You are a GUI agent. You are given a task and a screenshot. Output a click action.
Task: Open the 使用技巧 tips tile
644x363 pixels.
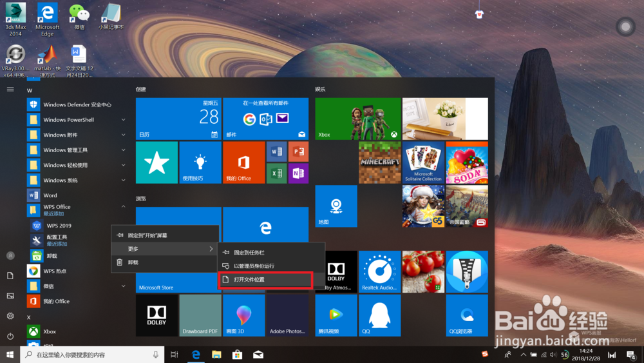(x=200, y=162)
